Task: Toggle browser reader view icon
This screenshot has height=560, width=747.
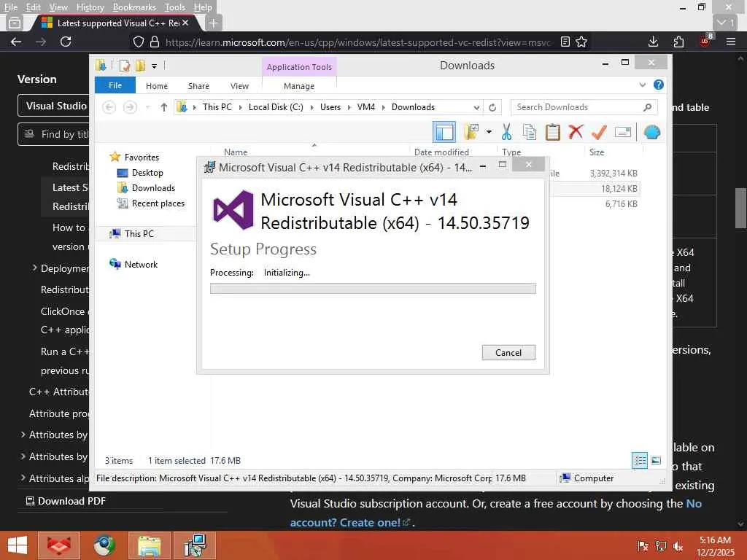Action: [565, 42]
